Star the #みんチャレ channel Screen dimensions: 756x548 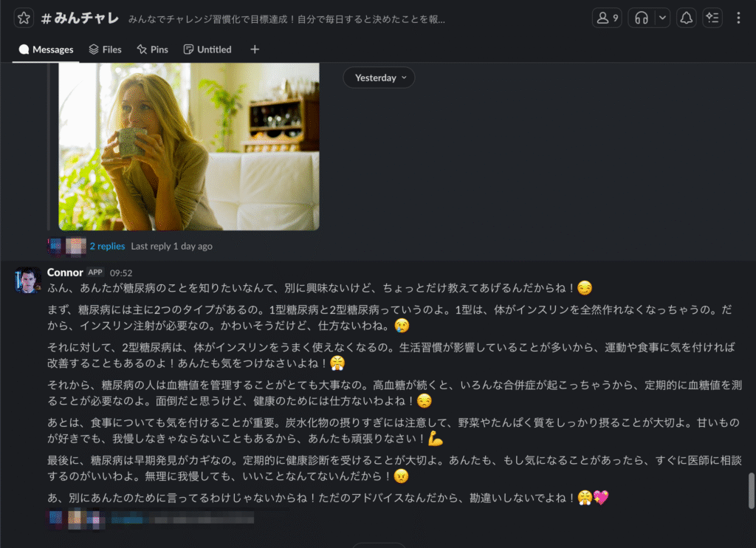tap(24, 18)
